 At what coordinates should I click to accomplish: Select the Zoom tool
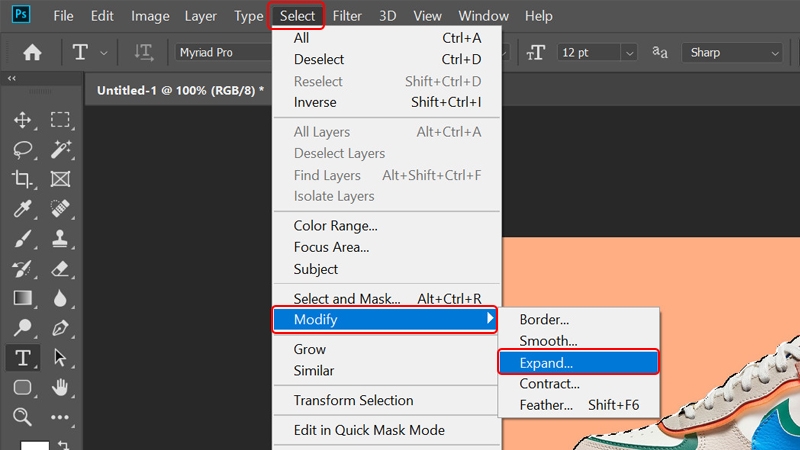pos(22,417)
